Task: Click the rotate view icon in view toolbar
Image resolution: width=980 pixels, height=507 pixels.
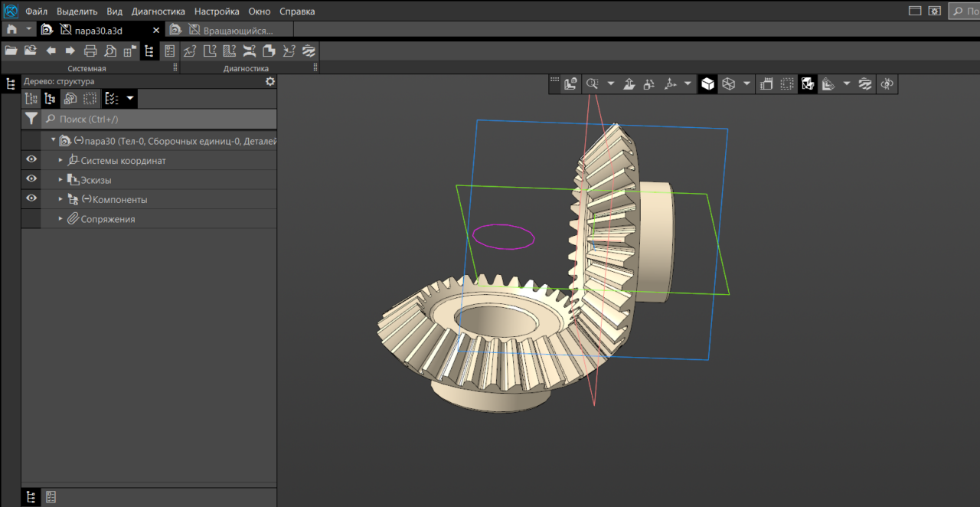Action: (x=887, y=84)
